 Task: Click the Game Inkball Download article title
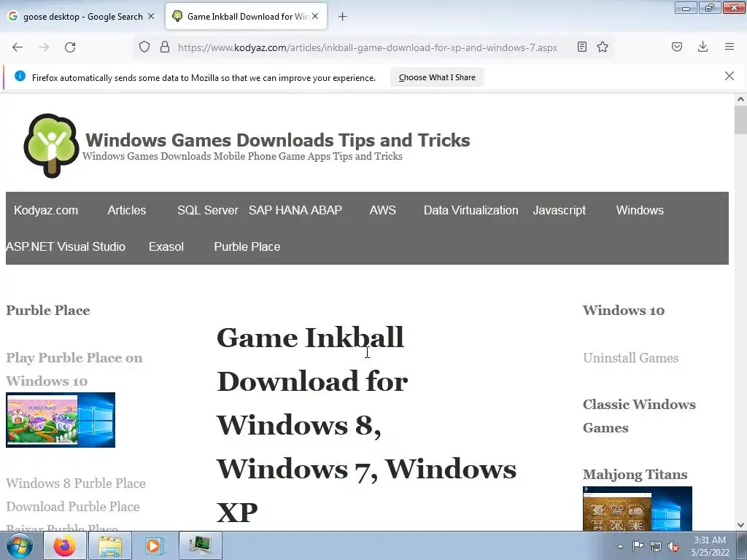366,425
